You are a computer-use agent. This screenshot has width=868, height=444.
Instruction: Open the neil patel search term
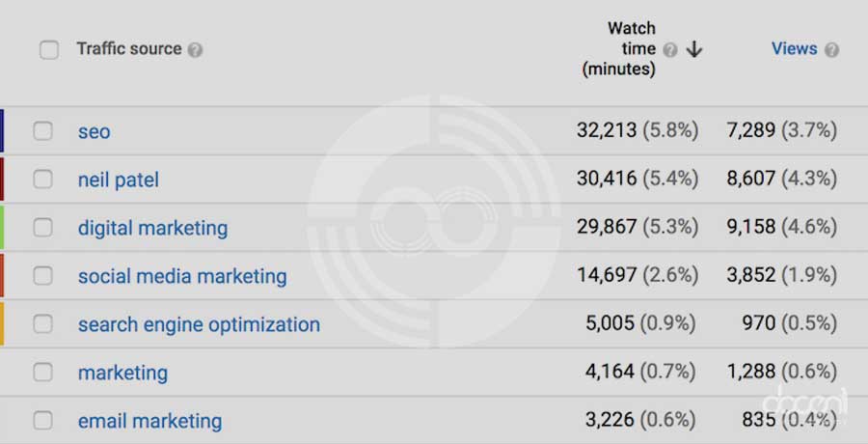coord(119,180)
